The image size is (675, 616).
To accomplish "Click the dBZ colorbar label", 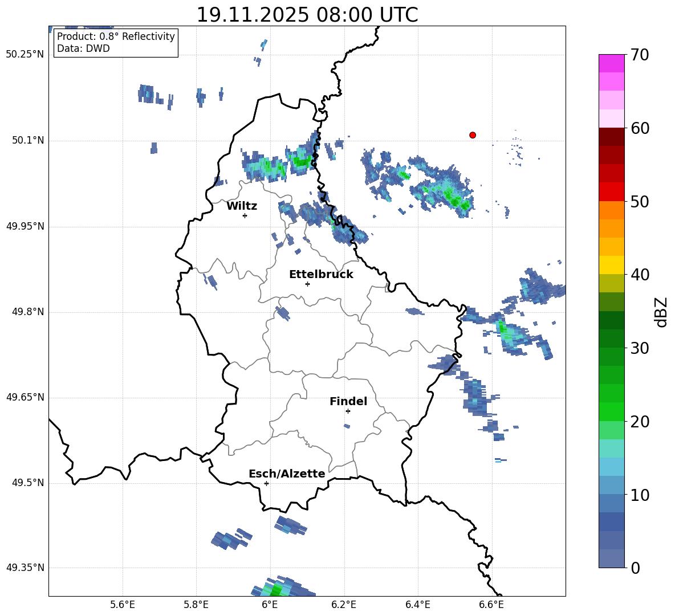I will (661, 312).
